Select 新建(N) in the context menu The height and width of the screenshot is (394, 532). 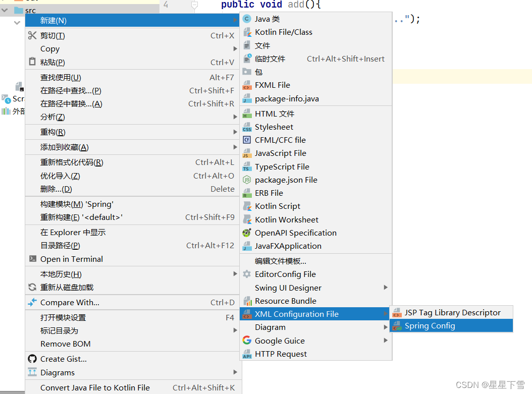(x=132, y=20)
